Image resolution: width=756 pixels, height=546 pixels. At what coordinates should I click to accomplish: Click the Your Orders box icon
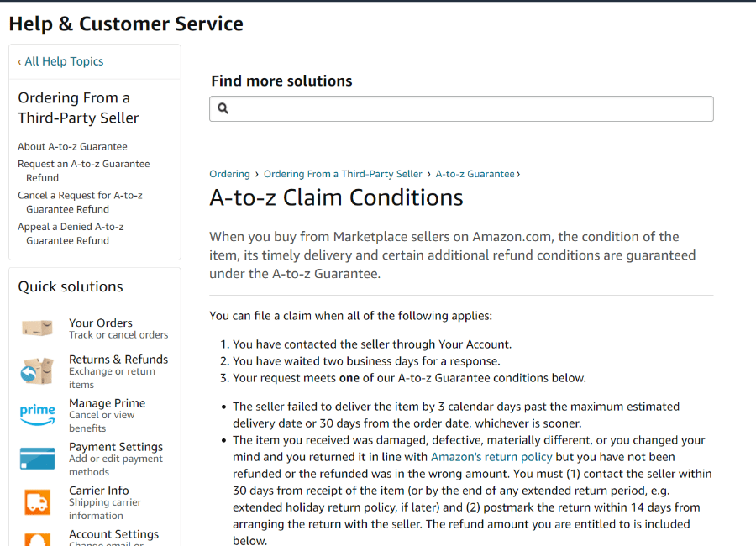37,328
